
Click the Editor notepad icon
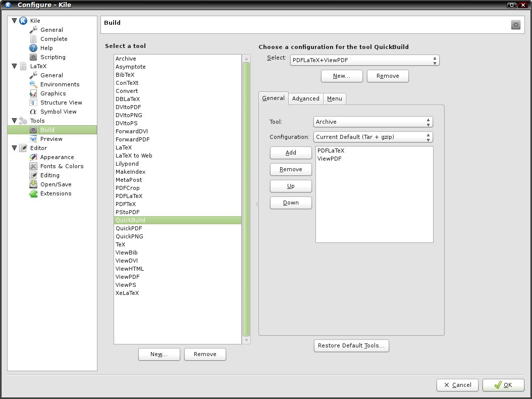click(23, 148)
